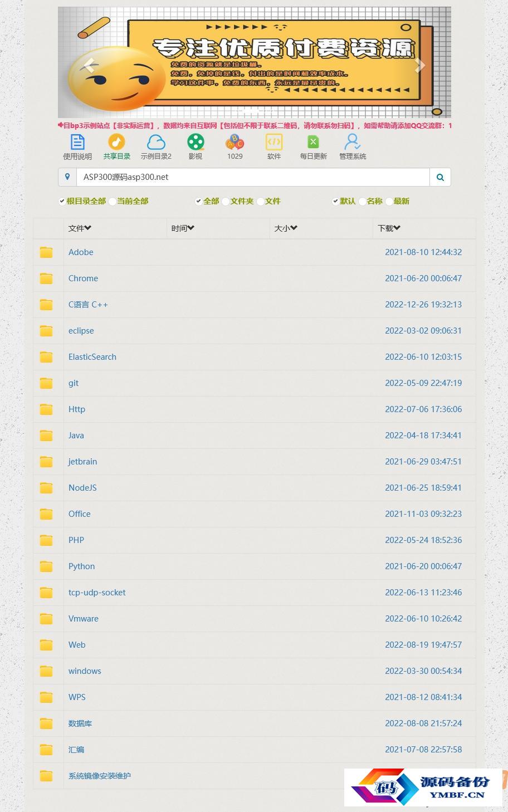Click the NodeJS folder icon

(46, 488)
